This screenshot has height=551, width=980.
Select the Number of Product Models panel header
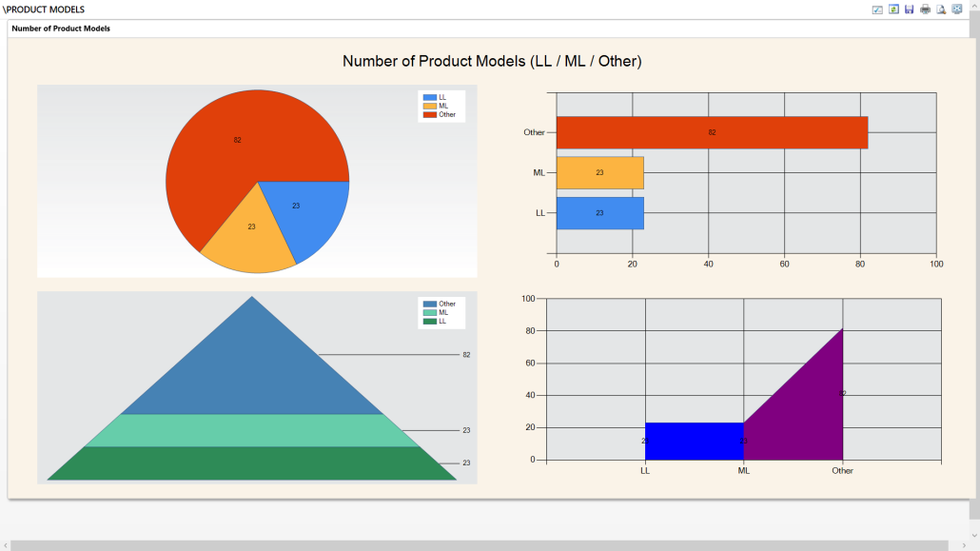point(61,29)
